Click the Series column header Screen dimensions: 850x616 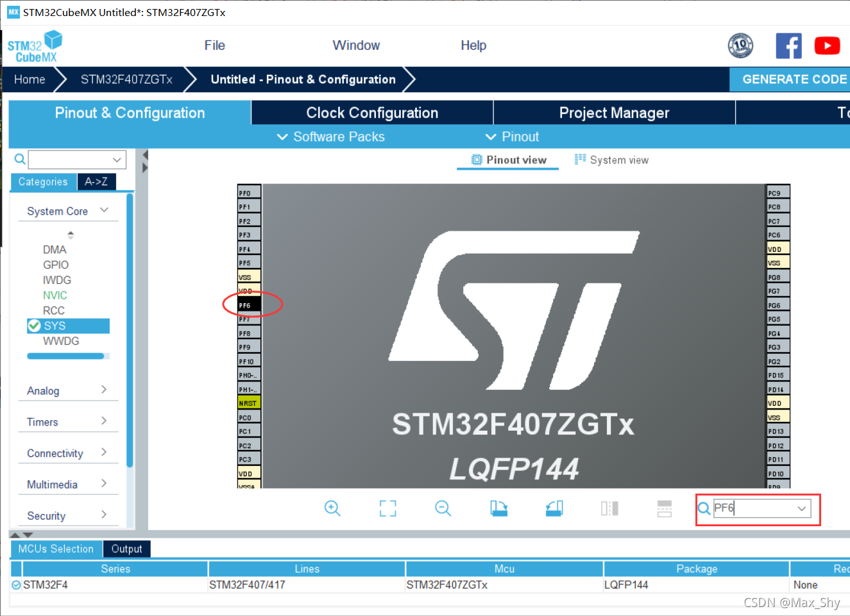click(115, 569)
